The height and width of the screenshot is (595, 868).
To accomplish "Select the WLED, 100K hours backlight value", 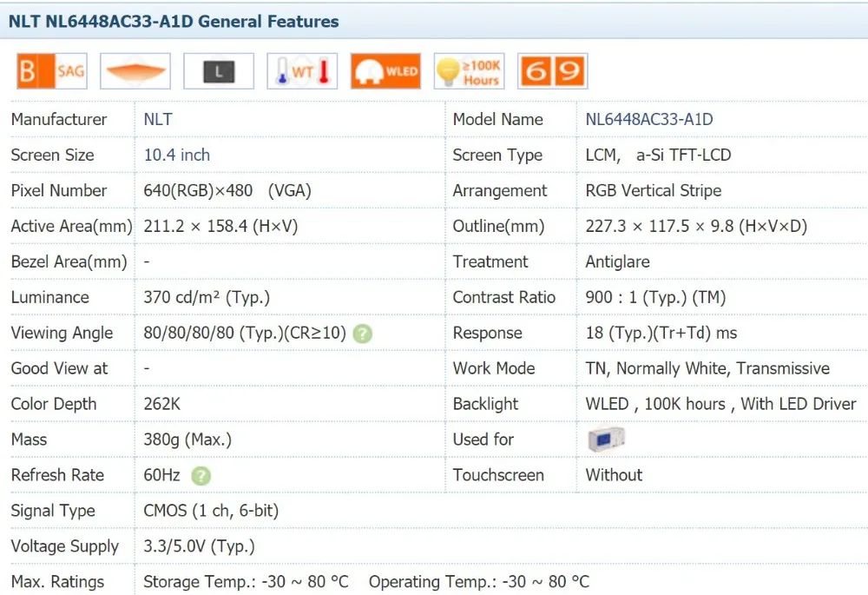I will [x=720, y=404].
